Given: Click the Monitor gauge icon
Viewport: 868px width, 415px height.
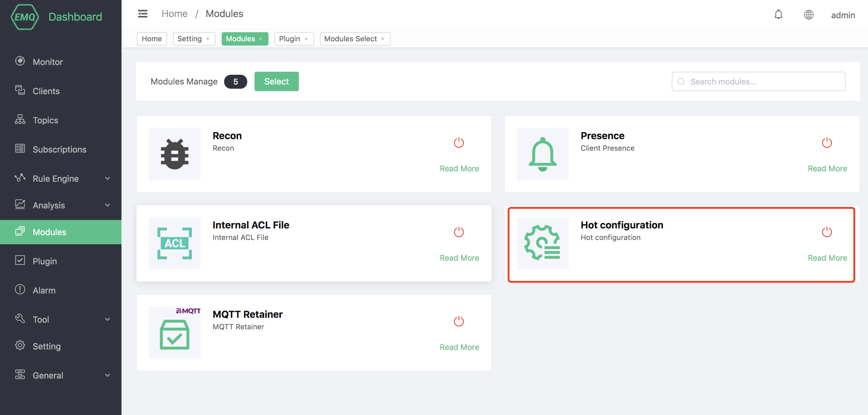Looking at the screenshot, I should pos(20,61).
